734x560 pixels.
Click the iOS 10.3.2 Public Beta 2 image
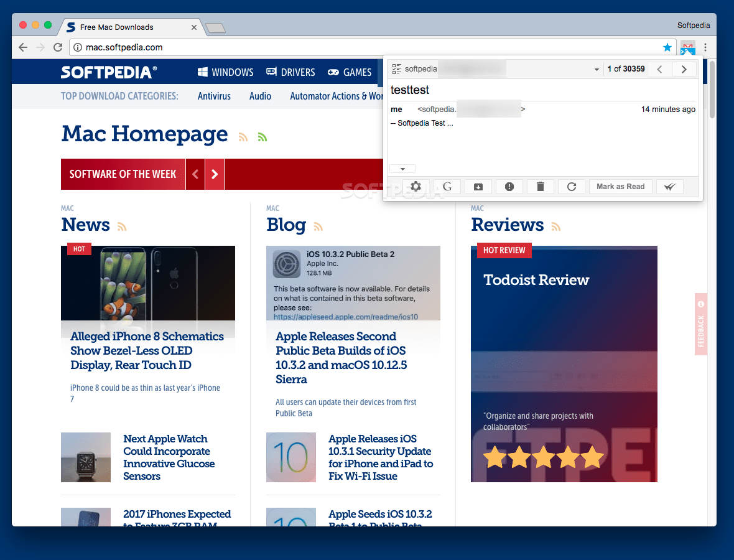(x=353, y=283)
